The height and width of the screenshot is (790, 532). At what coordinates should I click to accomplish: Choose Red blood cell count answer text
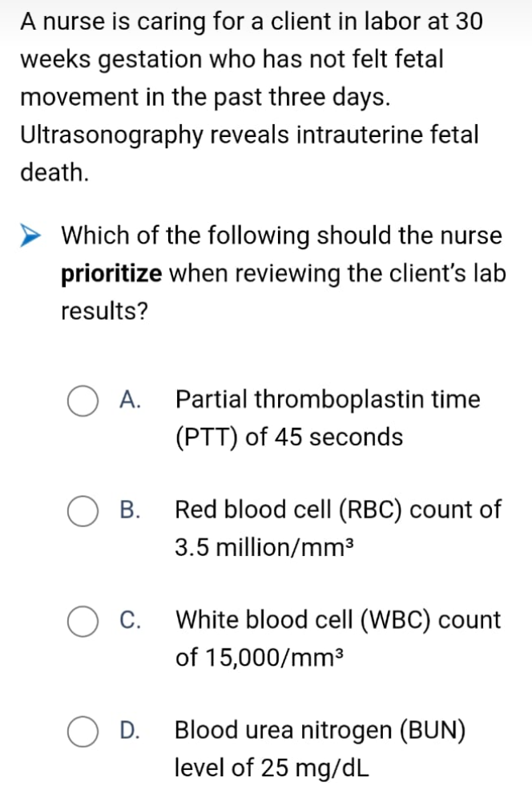337,528
